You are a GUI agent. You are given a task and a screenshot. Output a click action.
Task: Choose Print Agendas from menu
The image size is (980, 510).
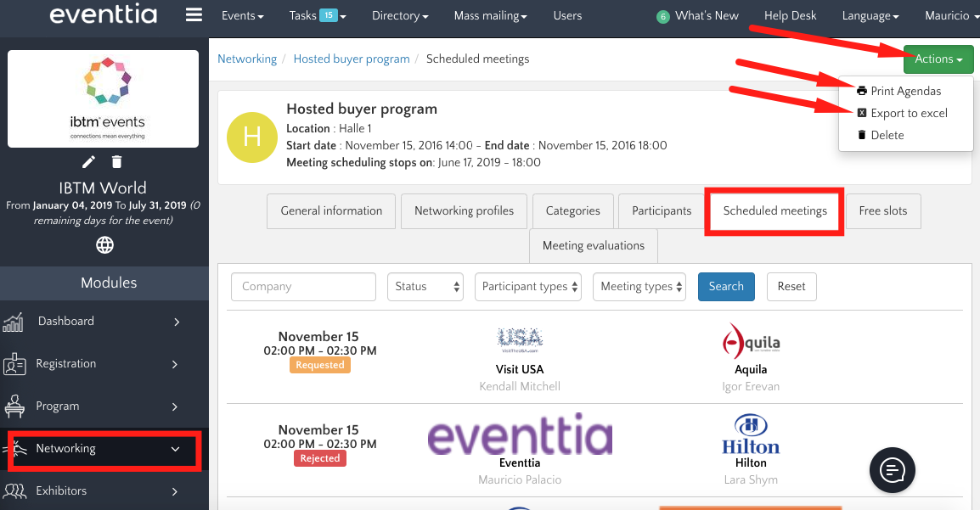(x=905, y=91)
